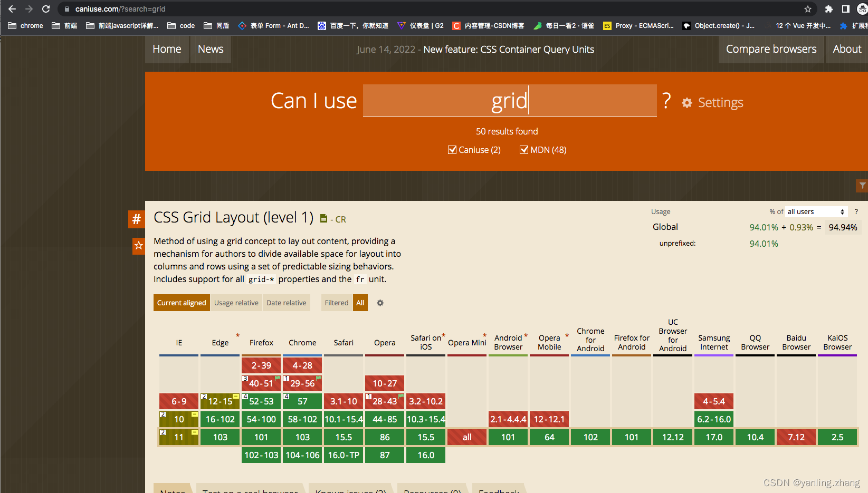This screenshot has width=868, height=493.
Task: Click the hash permalink icon for CSS Grid
Action: pyautogui.click(x=137, y=219)
